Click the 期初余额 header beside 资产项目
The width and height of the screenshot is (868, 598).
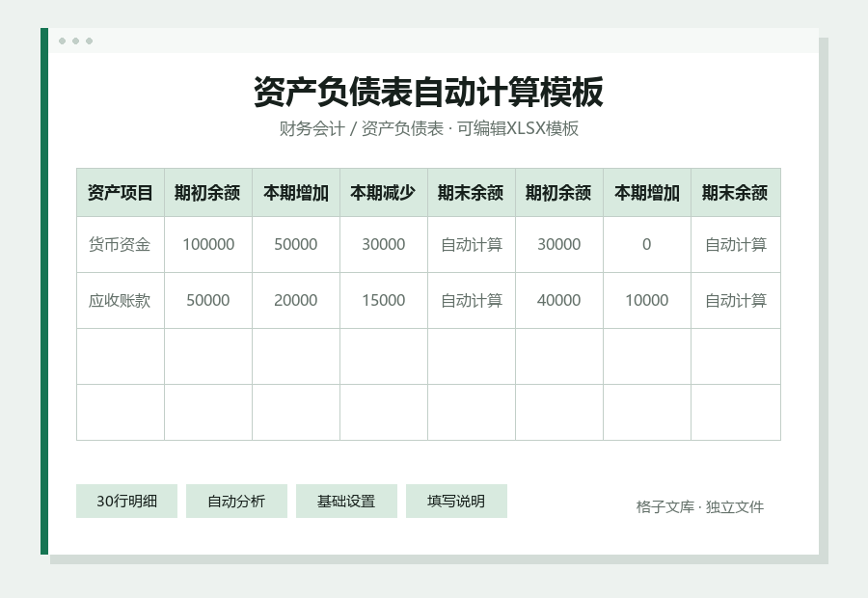coord(208,193)
